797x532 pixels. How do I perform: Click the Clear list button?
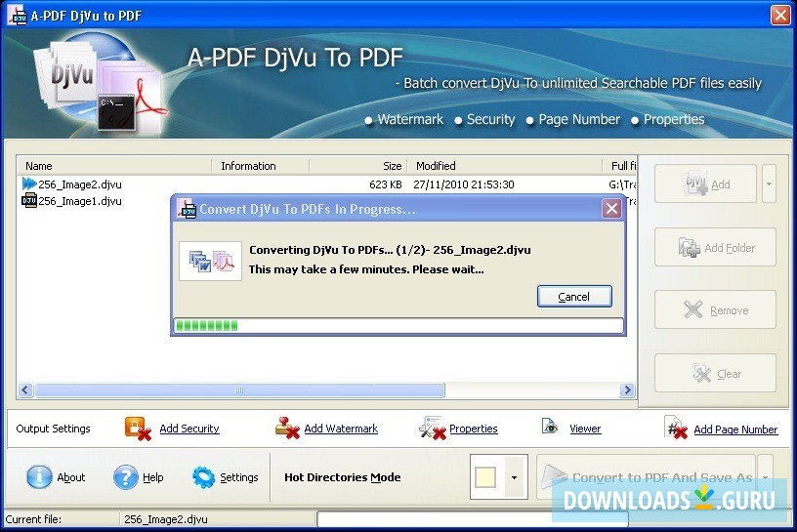[x=715, y=374]
